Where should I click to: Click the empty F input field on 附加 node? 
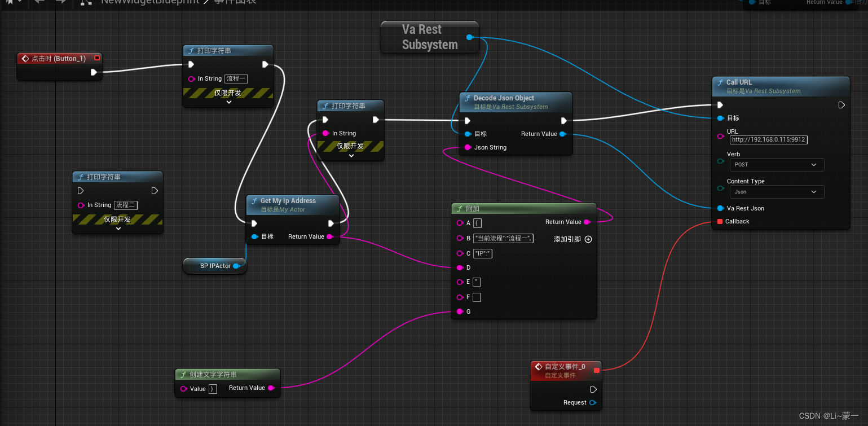pyautogui.click(x=477, y=297)
